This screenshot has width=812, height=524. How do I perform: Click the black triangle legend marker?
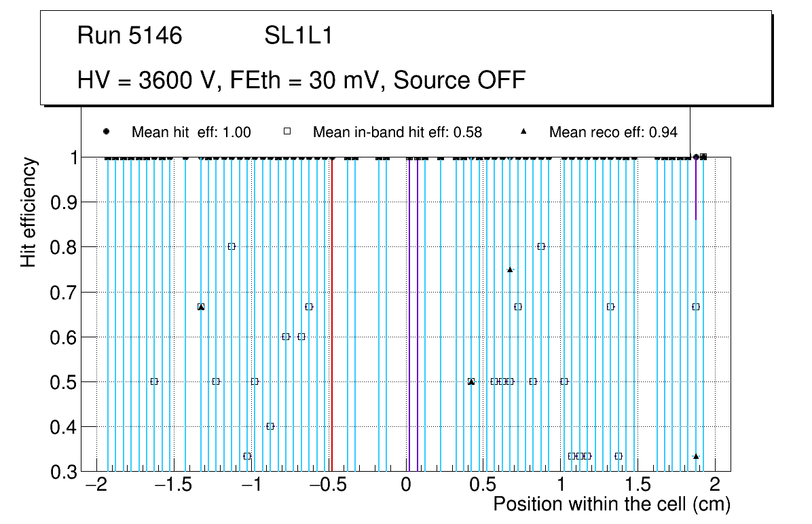click(x=523, y=132)
